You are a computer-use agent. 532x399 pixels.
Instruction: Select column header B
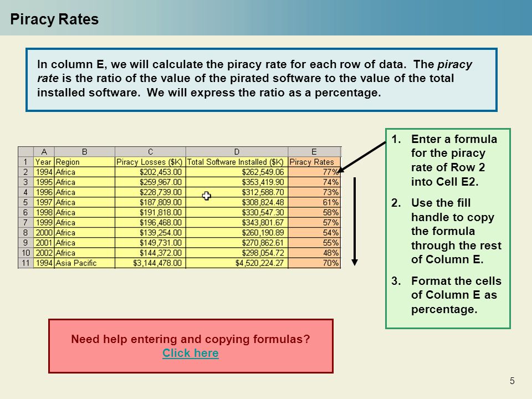click(84, 152)
